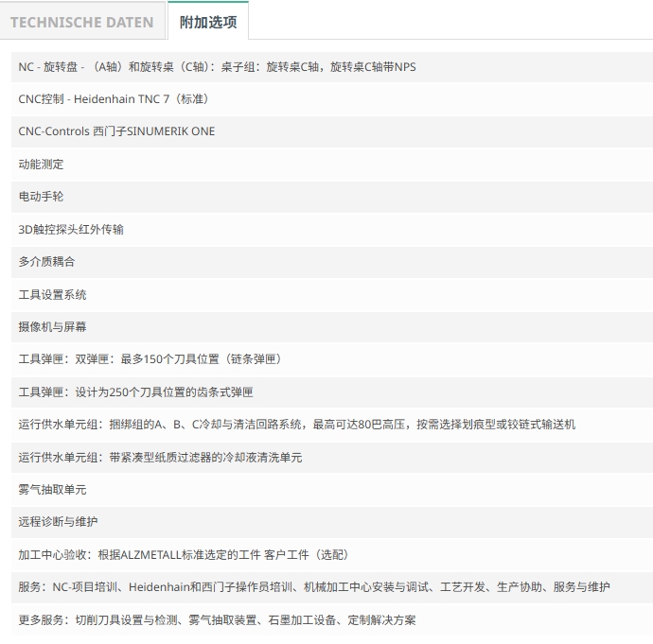Image resolution: width=653 pixels, height=644 pixels.
Task: Click the 摄像机与屏幕 row
Action: (x=332, y=327)
